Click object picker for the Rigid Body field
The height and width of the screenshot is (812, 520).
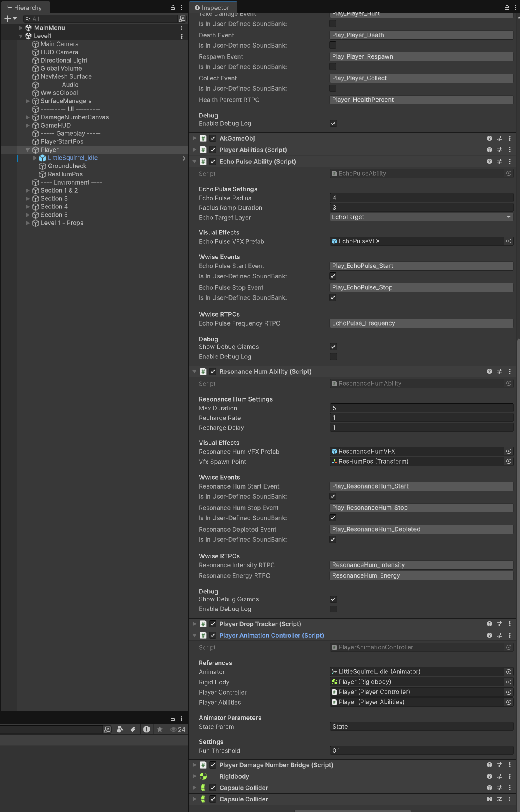509,682
